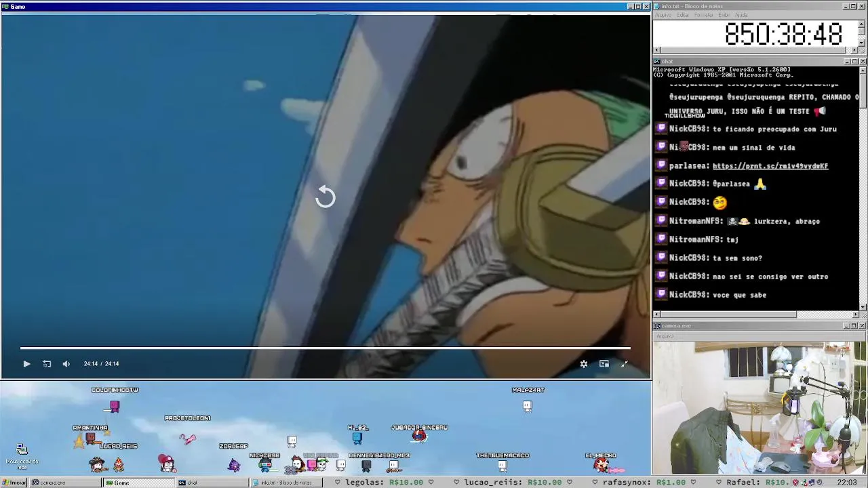Switch to chat in the taskbar
Screen dimensions: 868x488
coord(212,483)
